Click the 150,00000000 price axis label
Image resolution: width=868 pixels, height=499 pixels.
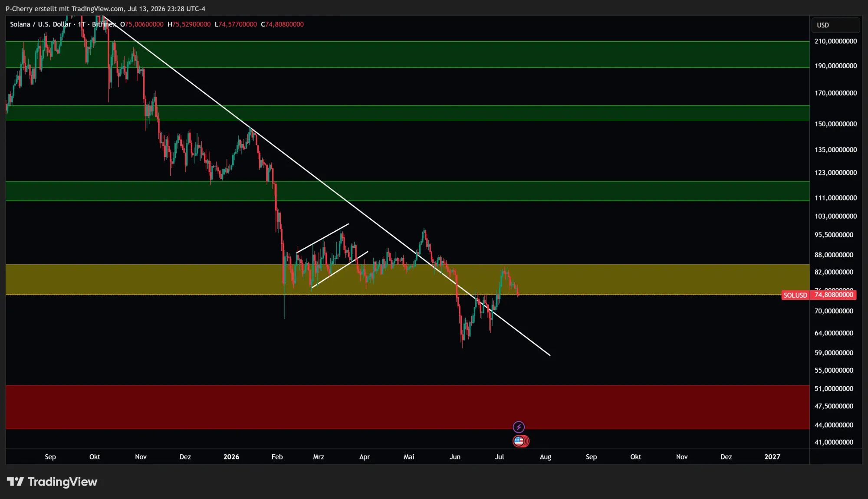[835, 124]
